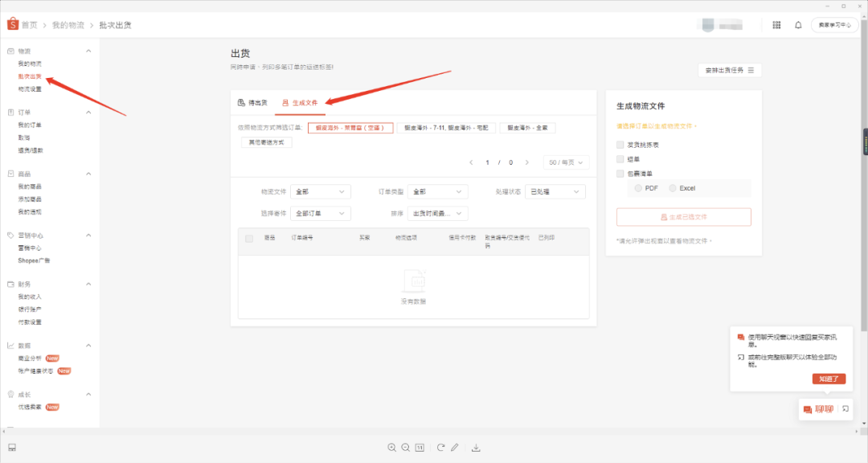Select the zoom in magnifier icon
Viewport: 868px width, 463px height.
(391, 448)
